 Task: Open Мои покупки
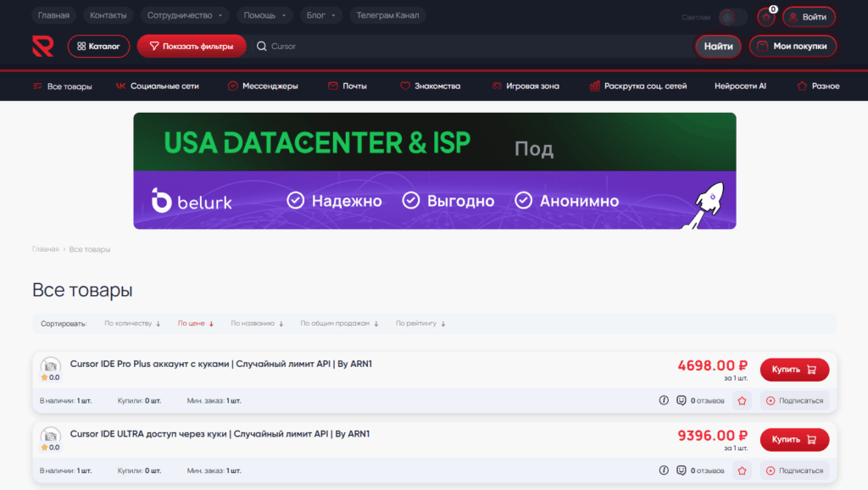[793, 47]
